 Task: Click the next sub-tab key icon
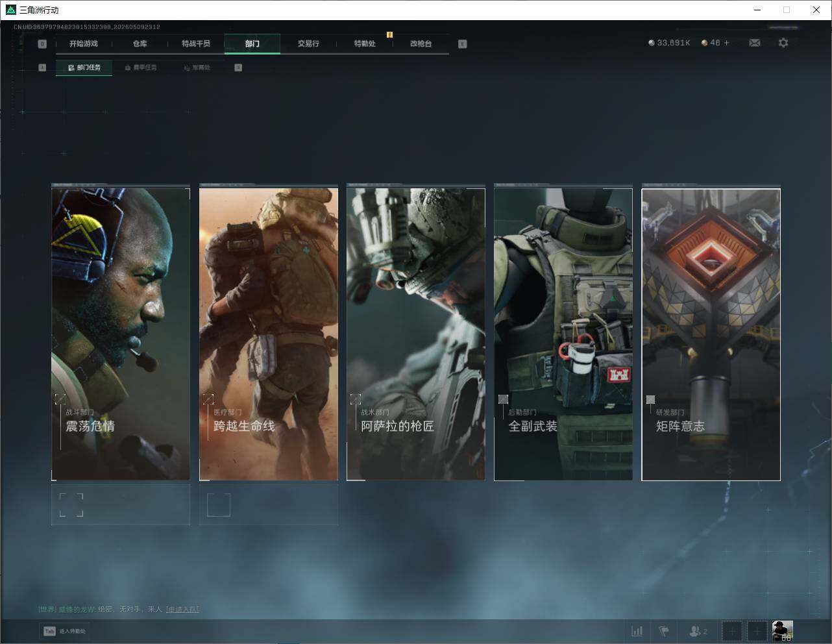click(x=238, y=68)
